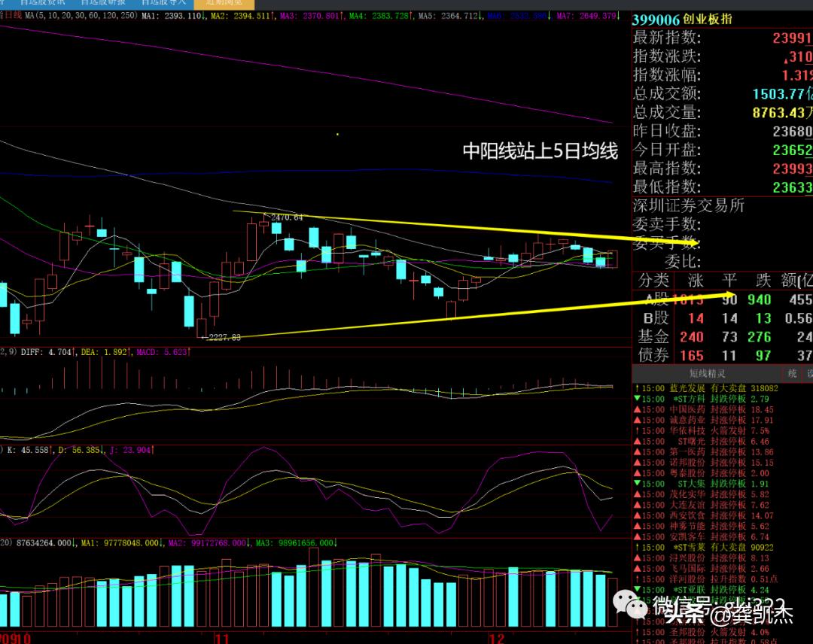Click the red up-arrow beside 西安饮食
The width and height of the screenshot is (813, 644).
click(637, 515)
